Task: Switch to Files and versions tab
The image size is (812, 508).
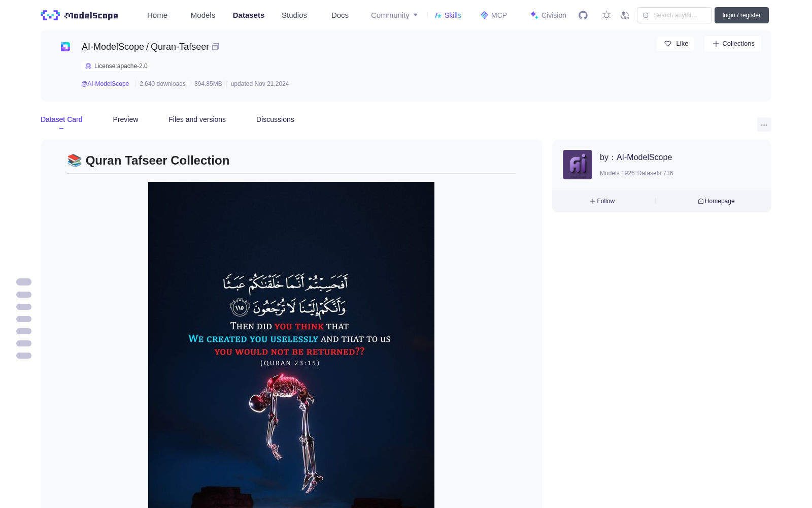Action: click(197, 119)
